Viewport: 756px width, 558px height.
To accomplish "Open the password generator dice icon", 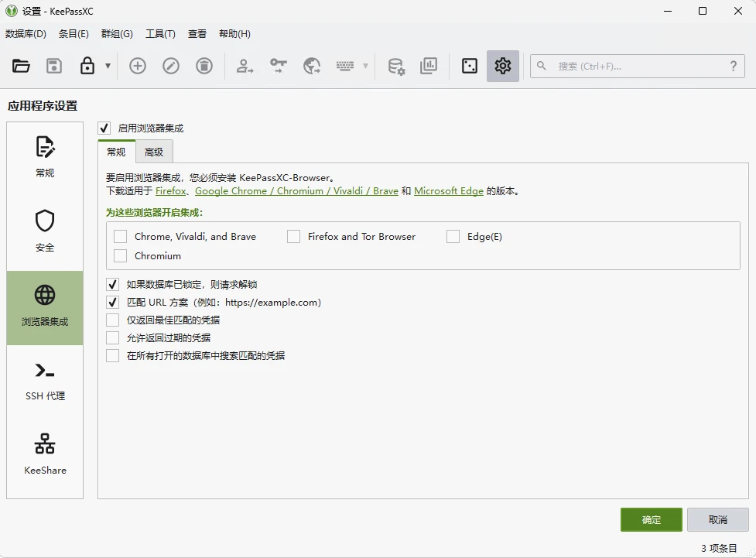I will [470, 66].
